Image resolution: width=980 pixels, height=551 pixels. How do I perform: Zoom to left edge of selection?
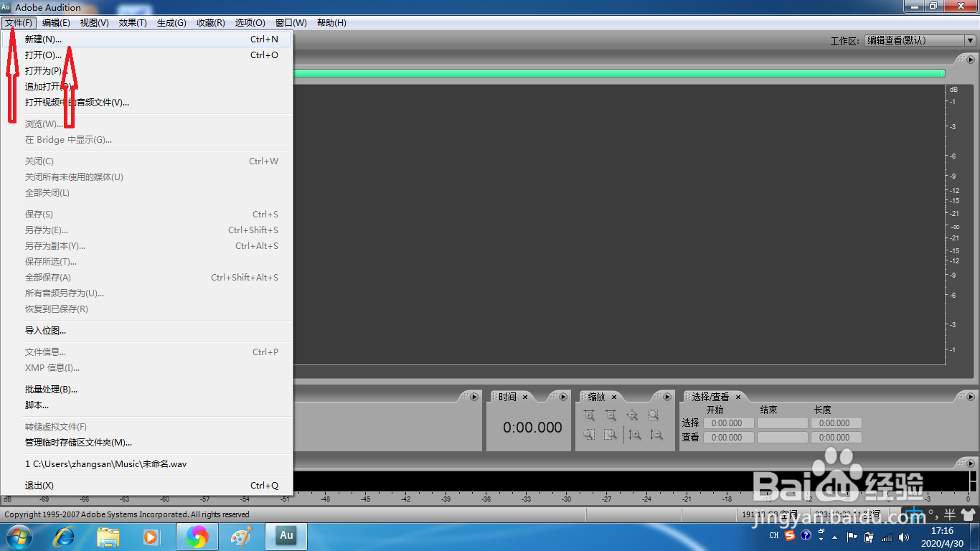(589, 434)
